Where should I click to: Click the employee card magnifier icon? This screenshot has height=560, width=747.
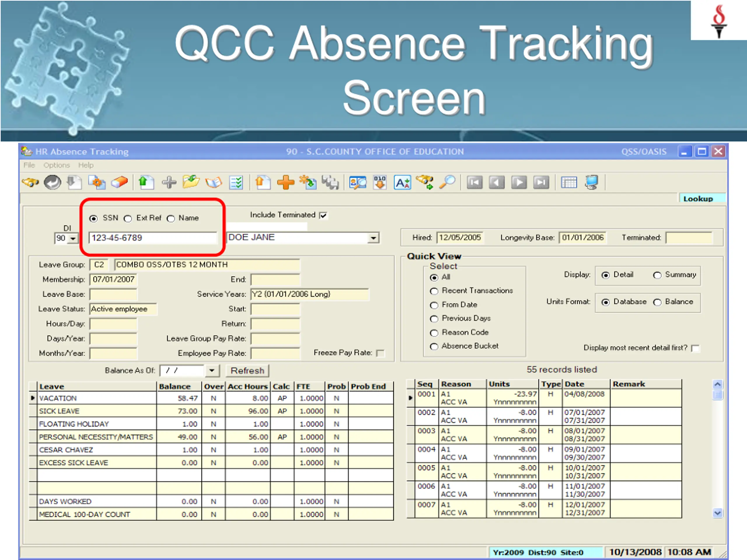358,183
